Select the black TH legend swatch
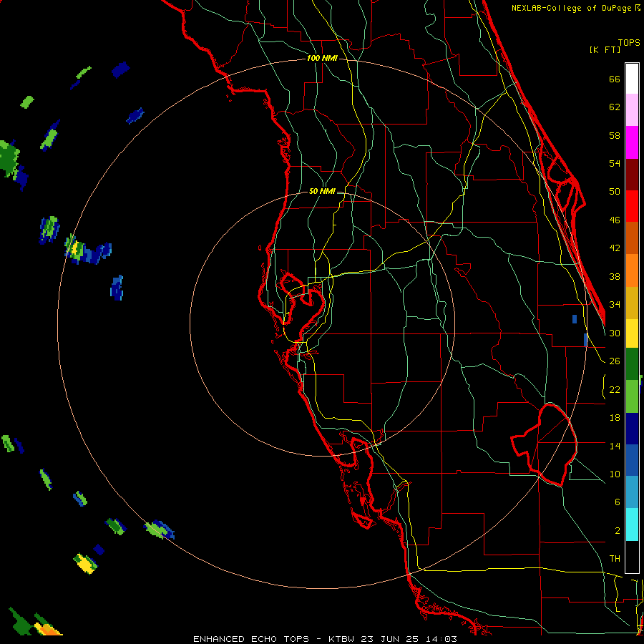 coord(632,557)
